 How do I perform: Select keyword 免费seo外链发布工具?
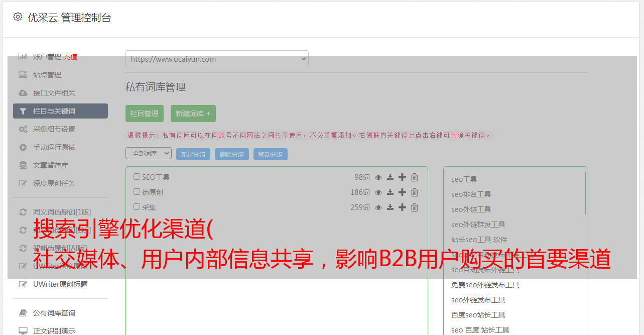pos(485,285)
